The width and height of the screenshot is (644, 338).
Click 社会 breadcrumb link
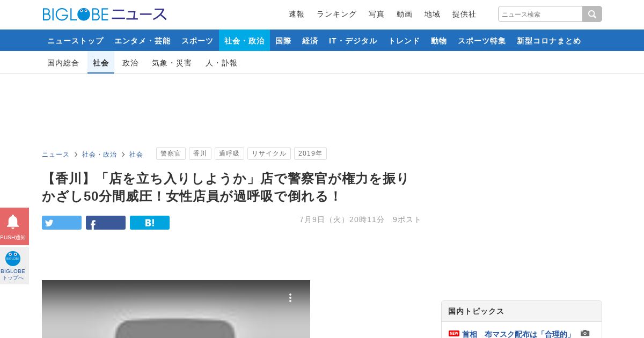tap(136, 155)
